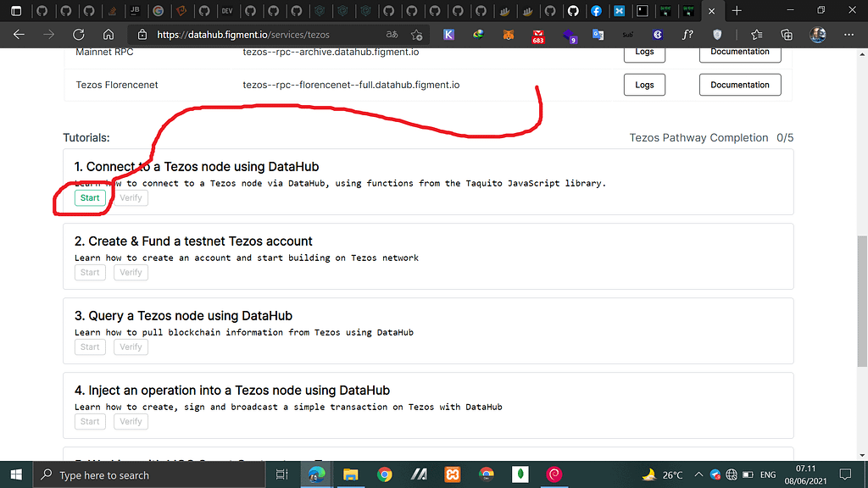Open the taskbar clock and calendar

click(805, 474)
